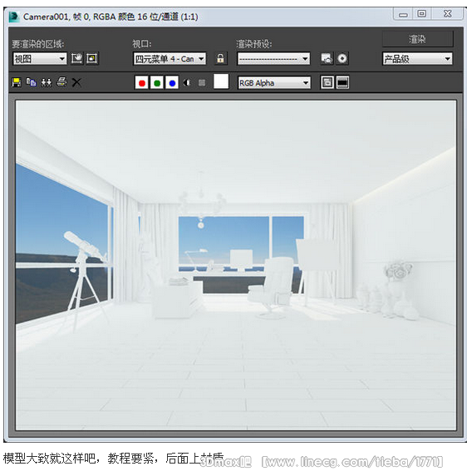This screenshot has width=467, height=476.
Task: Close the Camera001 render window
Action: coord(448,14)
